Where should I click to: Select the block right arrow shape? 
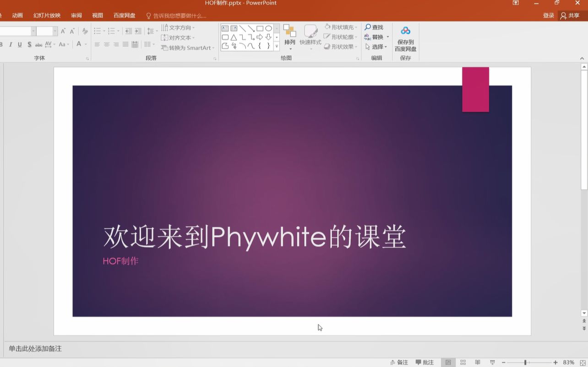(x=260, y=37)
